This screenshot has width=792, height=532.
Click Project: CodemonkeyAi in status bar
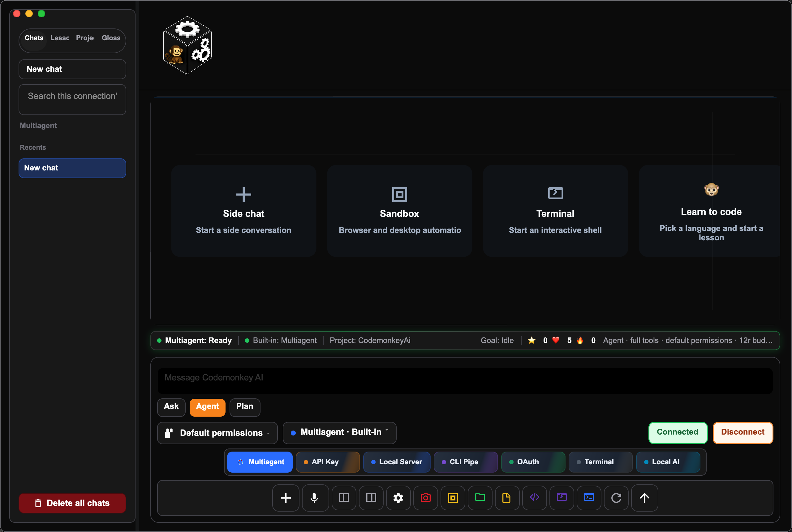(x=370, y=340)
